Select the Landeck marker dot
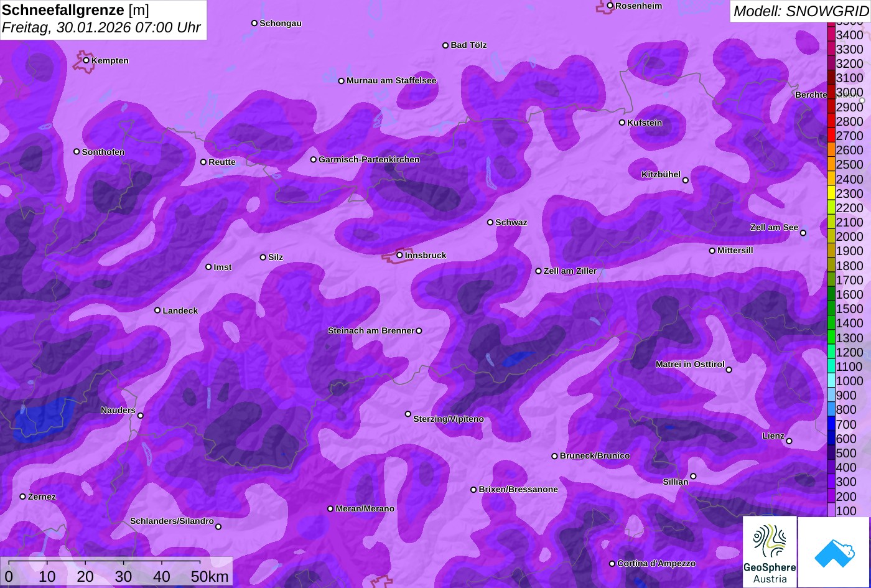This screenshot has height=588, width=871. (157, 310)
